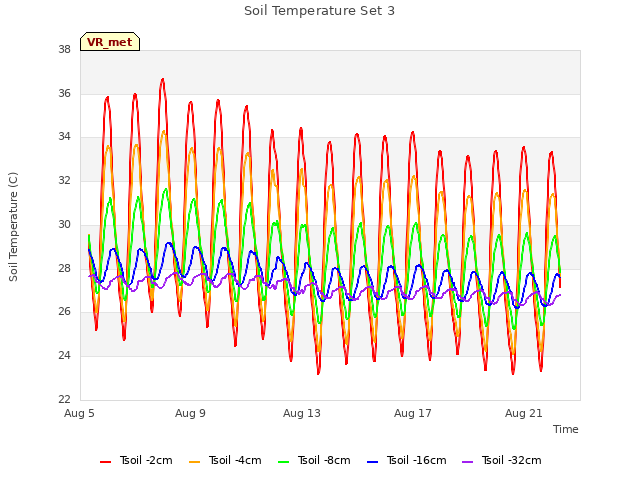Click the Aug 5 x-axis tick label
Image resolution: width=640 pixels, height=480 pixels.
point(79,413)
